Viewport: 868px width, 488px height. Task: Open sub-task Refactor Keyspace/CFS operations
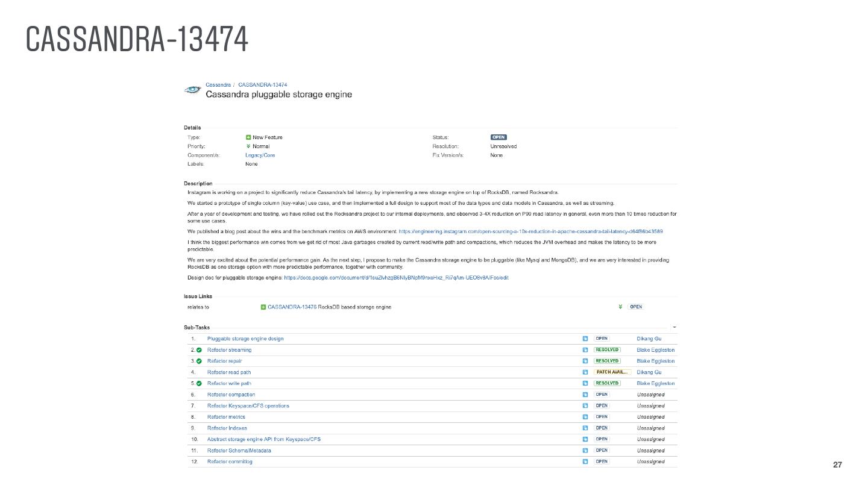click(248, 406)
